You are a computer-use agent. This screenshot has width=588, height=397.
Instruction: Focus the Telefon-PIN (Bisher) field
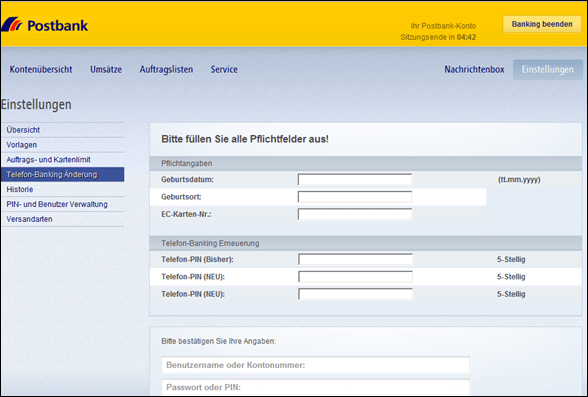tap(356, 259)
